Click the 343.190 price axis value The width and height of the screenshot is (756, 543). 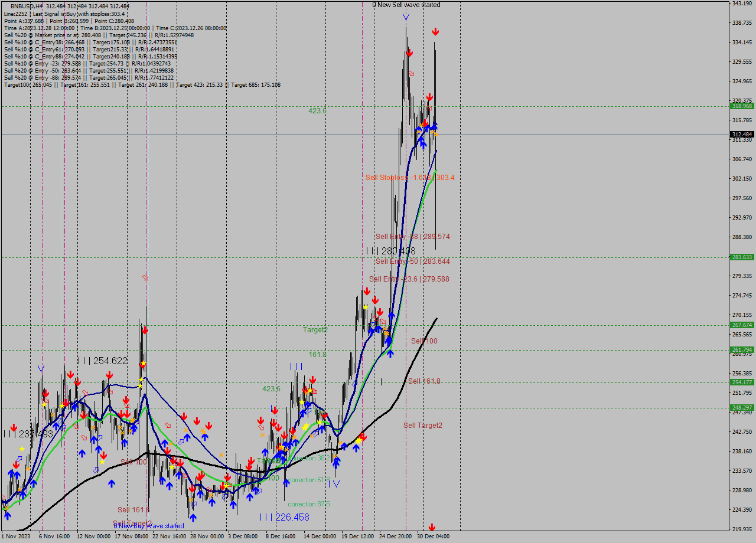pyautogui.click(x=742, y=4)
